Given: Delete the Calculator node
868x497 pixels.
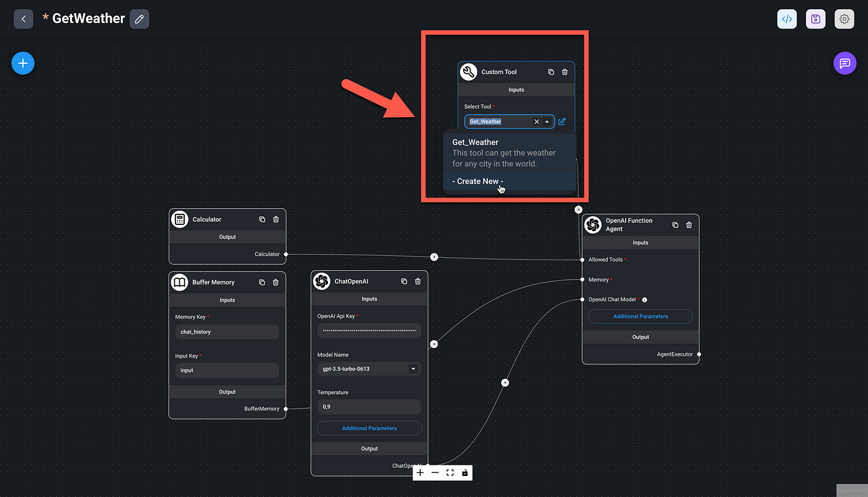Looking at the screenshot, I should point(276,219).
